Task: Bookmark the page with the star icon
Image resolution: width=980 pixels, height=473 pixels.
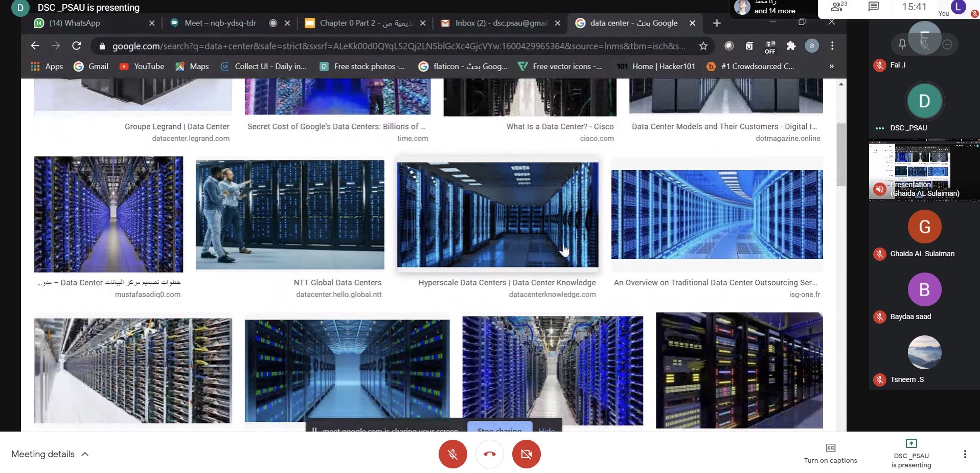Action: coord(703,46)
